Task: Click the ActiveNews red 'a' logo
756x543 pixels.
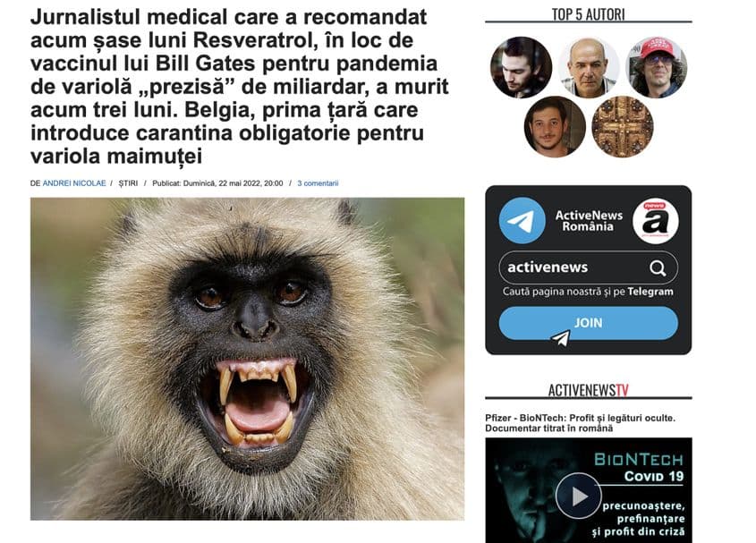Action: (655, 221)
